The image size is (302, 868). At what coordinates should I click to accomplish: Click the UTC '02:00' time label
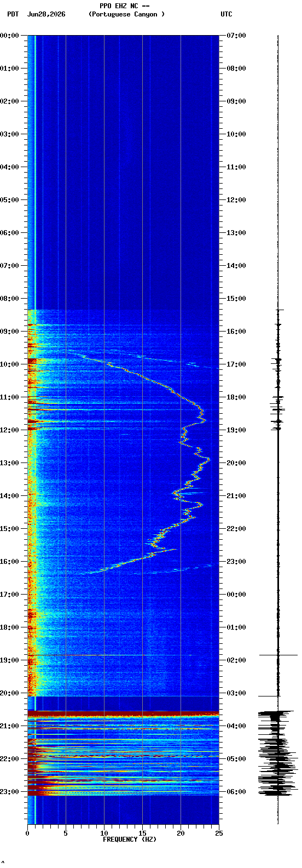click(236, 660)
